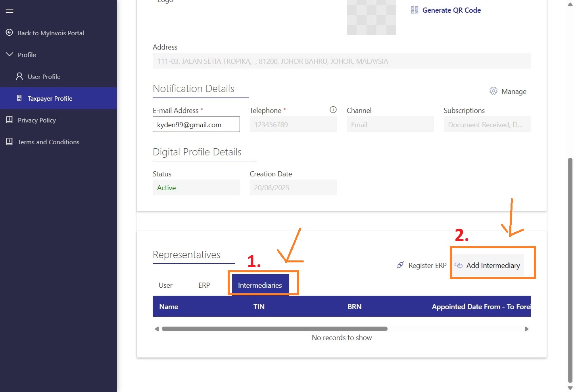Collapse the Profile section chevron
The height and width of the screenshot is (392, 574).
[10, 54]
